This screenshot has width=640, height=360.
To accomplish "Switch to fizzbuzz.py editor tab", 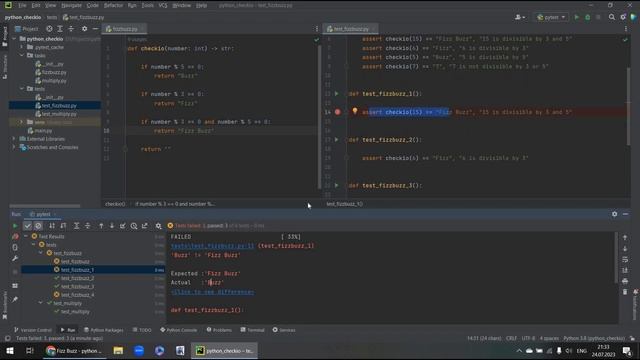I will tap(124, 29).
